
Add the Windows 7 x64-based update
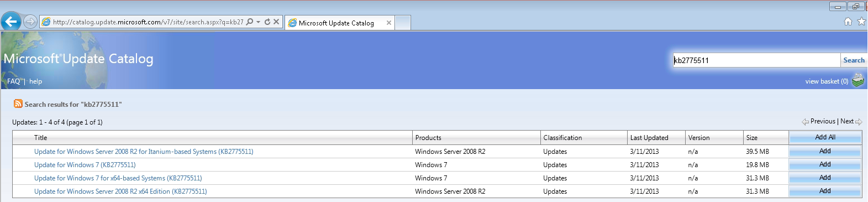point(825,178)
